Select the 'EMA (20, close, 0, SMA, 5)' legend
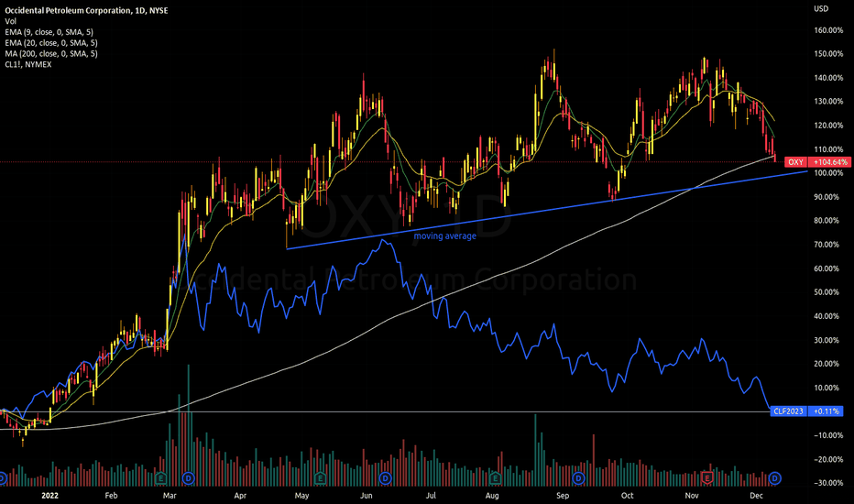This screenshot has width=854, height=504. [51, 42]
